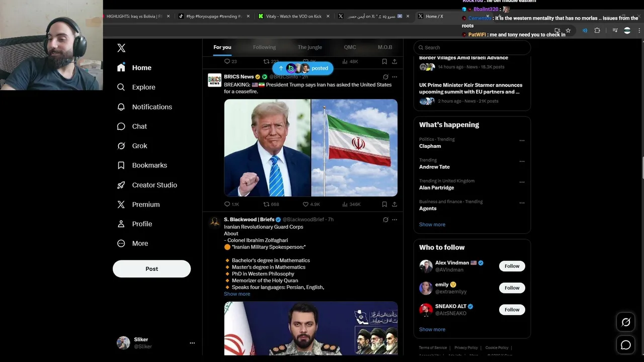The width and height of the screenshot is (644, 362).
Task: Show more under What's happening
Action: point(432,225)
